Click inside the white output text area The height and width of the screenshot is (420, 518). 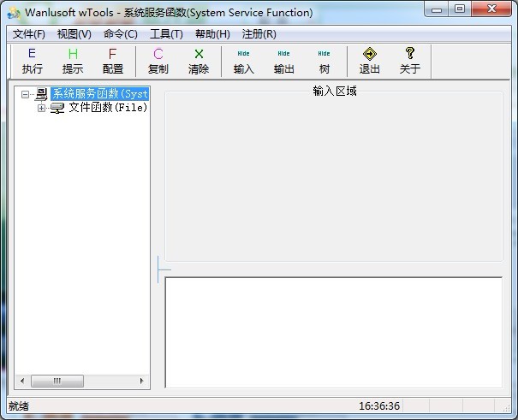click(x=333, y=331)
